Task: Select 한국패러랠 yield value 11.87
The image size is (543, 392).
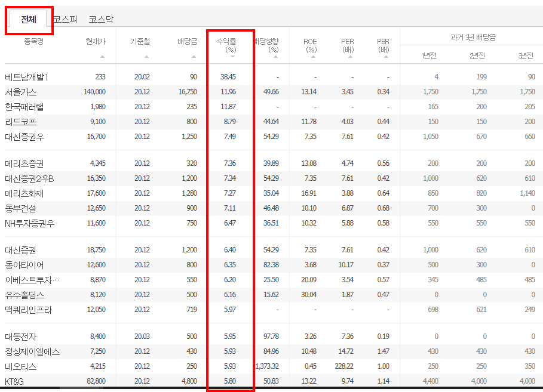Action: 228,107
